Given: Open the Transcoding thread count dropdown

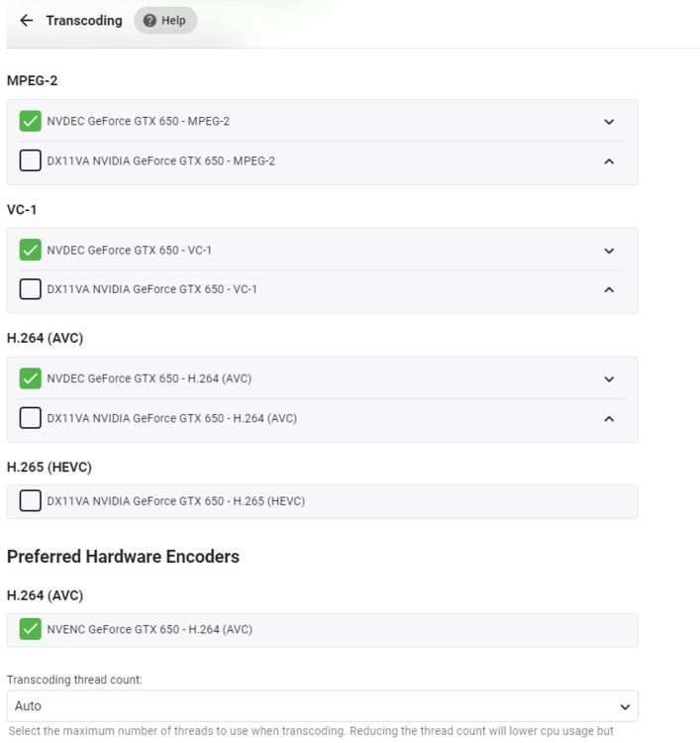Looking at the screenshot, I should pos(322,706).
